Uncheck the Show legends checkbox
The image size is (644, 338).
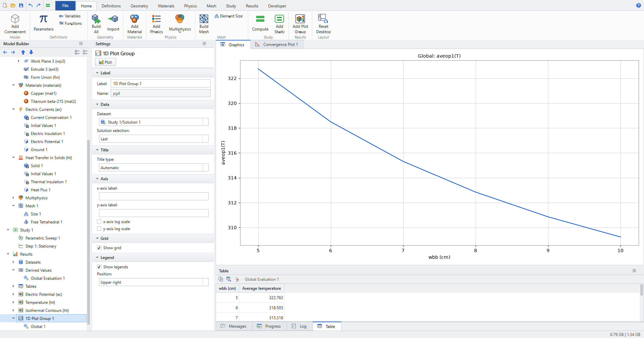pos(99,267)
